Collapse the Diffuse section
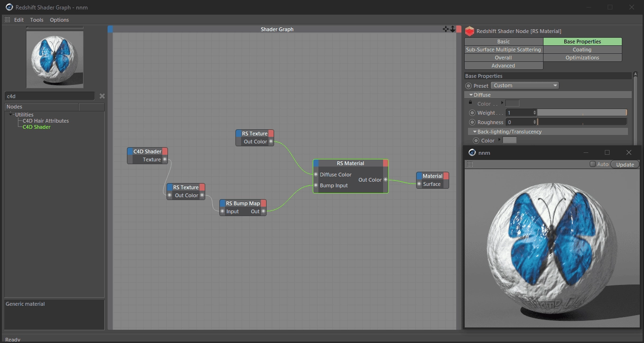644x343 pixels. pyautogui.click(x=471, y=95)
